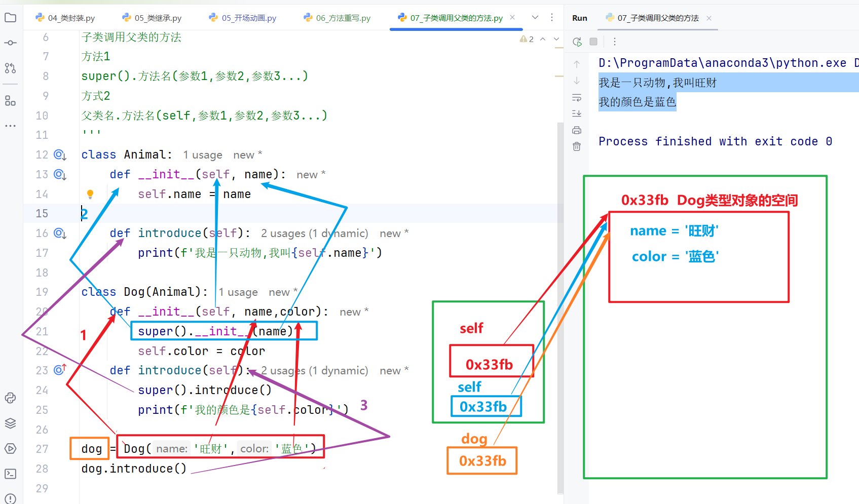This screenshot has height=504, width=859.
Task: Toggle Scroll to End in console
Action: [x=577, y=113]
